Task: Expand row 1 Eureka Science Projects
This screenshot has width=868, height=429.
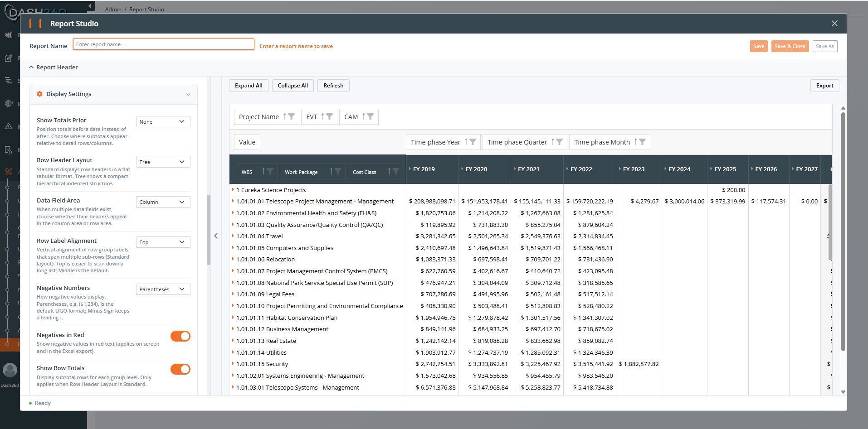Action: tap(233, 190)
